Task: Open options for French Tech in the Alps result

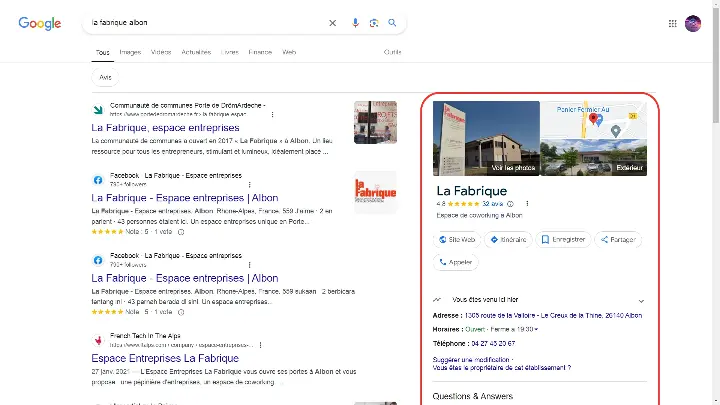Action: pos(260,345)
